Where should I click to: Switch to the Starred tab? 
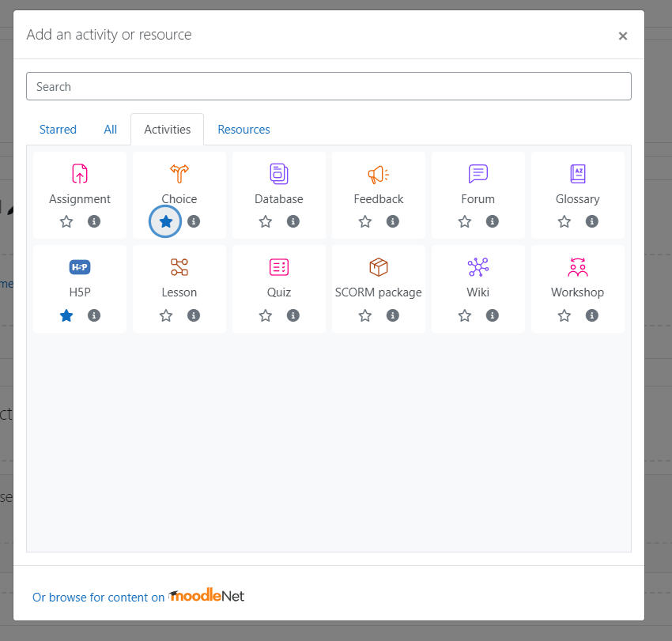(x=58, y=130)
